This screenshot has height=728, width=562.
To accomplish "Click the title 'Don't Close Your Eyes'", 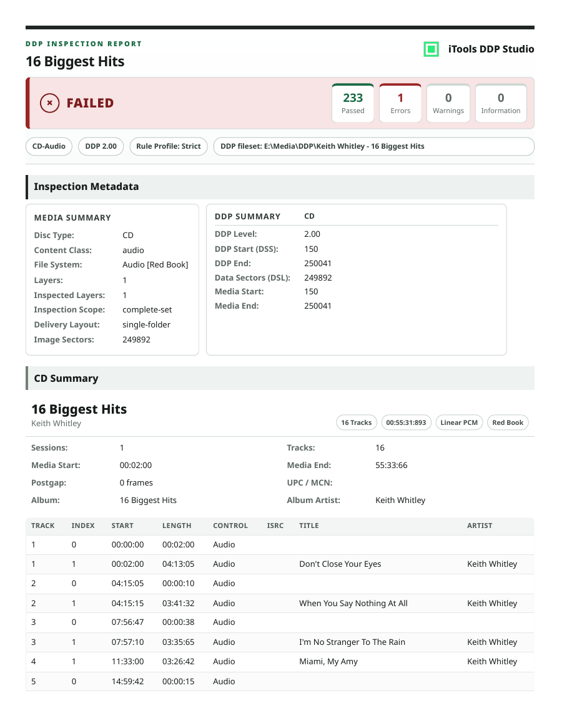I will pos(340,564).
